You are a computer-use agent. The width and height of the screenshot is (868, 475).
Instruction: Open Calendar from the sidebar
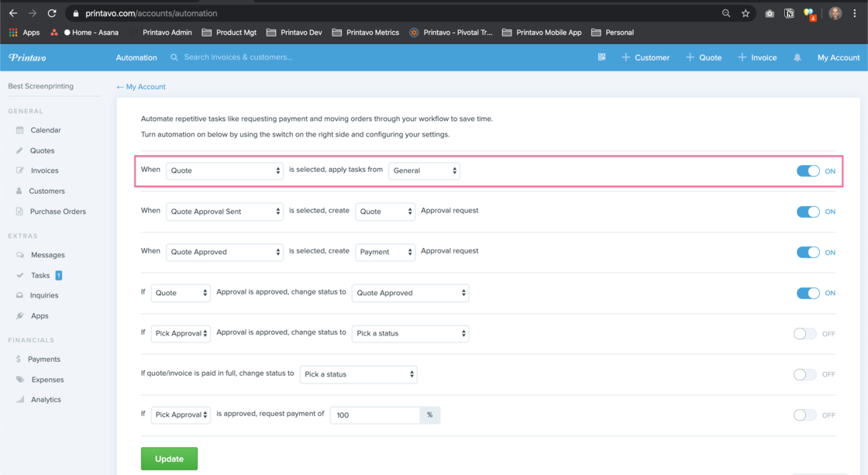45,130
